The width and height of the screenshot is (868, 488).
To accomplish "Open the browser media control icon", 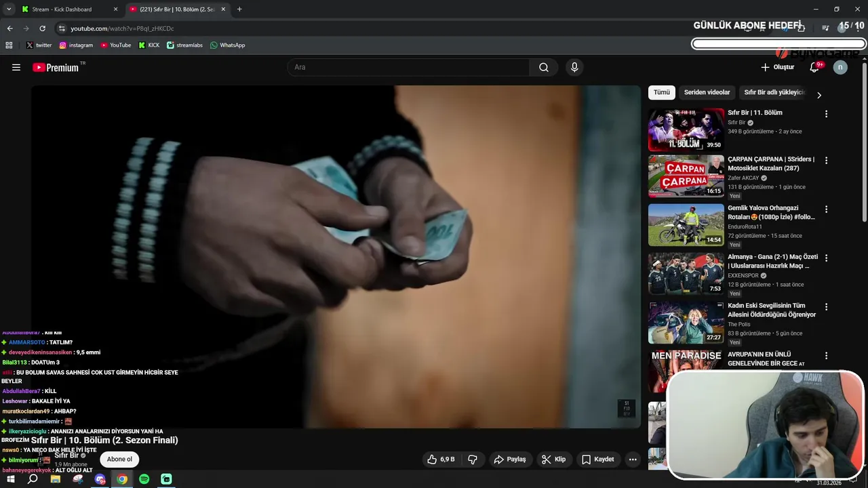I will coord(825,28).
